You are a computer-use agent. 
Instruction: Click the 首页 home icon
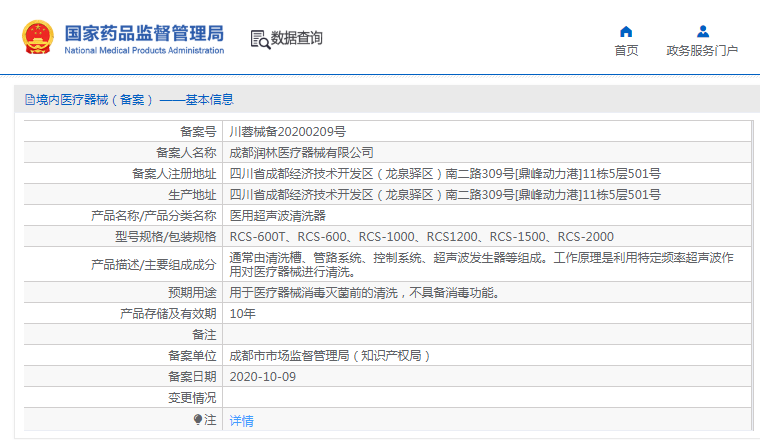pyautogui.click(x=626, y=31)
